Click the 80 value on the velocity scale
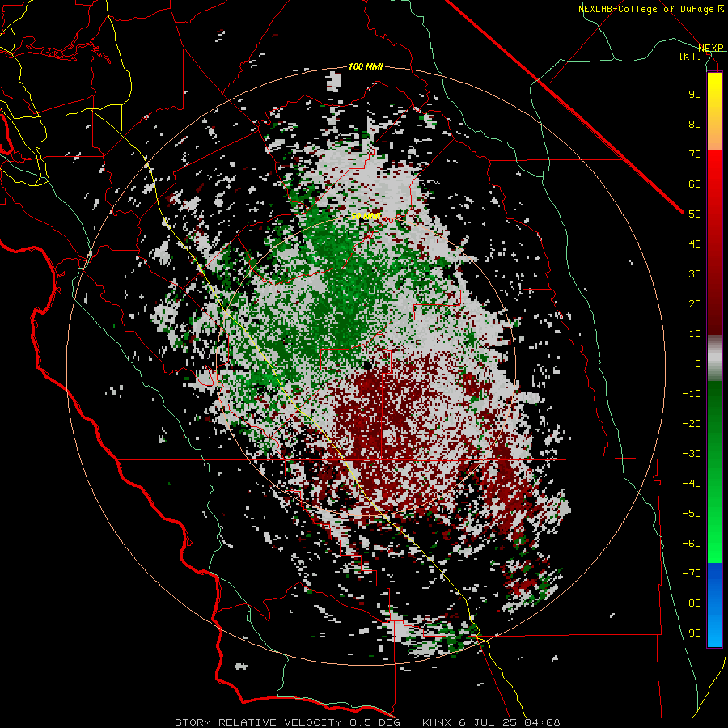728x728 pixels. [x=695, y=125]
